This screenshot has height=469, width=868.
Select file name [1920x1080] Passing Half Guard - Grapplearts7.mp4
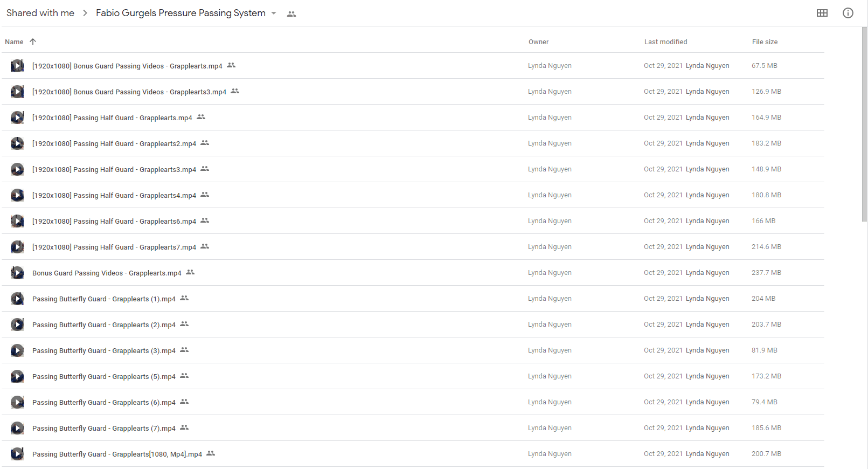[x=114, y=247]
